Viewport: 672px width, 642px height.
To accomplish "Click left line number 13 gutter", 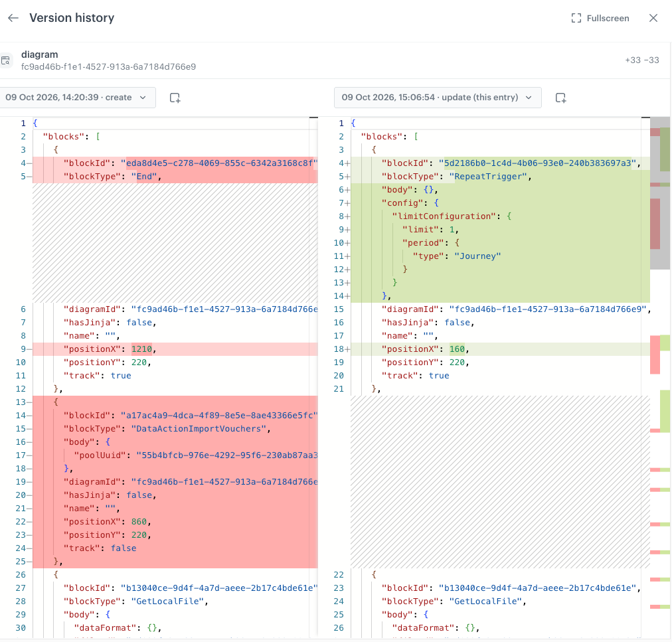I will tap(21, 402).
